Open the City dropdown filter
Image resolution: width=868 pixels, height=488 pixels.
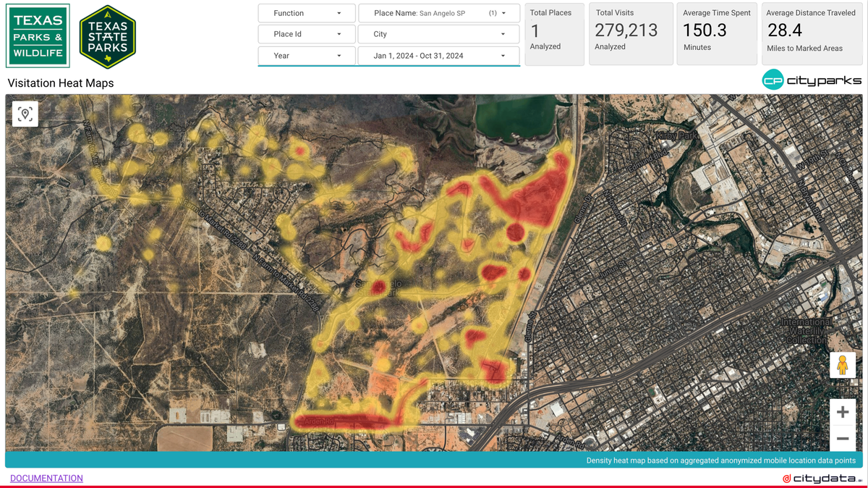click(438, 33)
